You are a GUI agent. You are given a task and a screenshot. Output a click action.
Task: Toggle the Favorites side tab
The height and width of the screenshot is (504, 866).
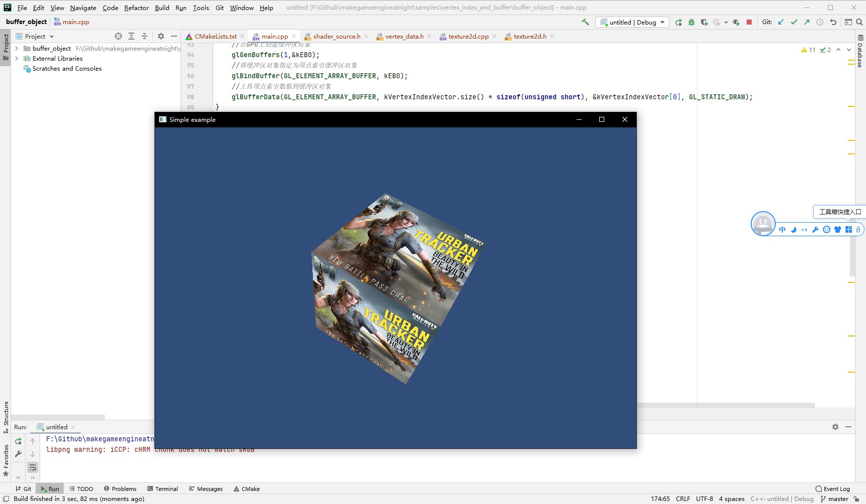[x=6, y=460]
